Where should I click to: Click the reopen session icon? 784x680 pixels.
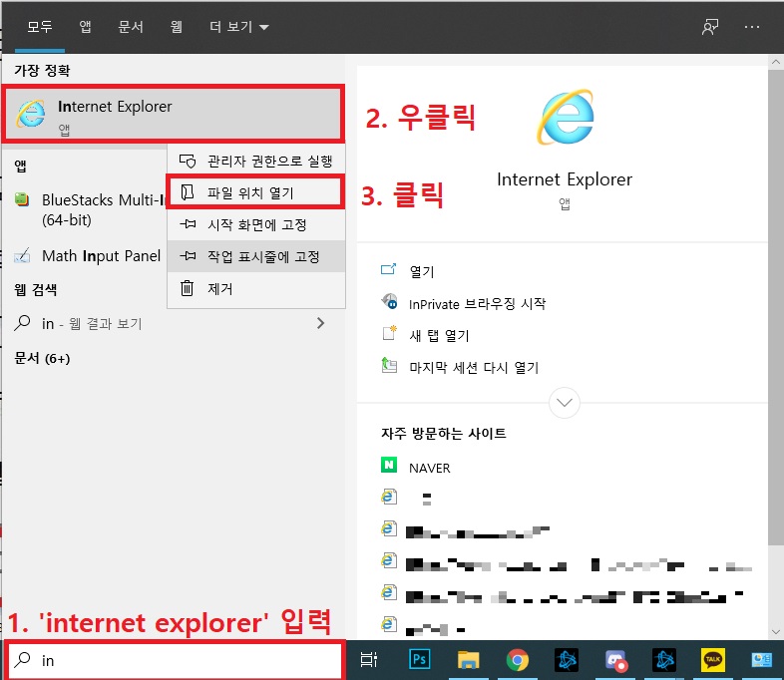point(389,365)
